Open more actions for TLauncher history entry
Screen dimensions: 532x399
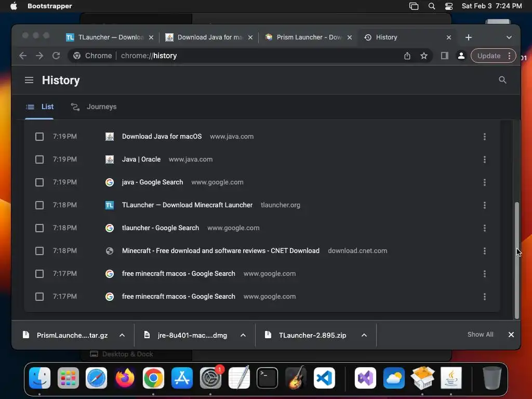click(485, 205)
